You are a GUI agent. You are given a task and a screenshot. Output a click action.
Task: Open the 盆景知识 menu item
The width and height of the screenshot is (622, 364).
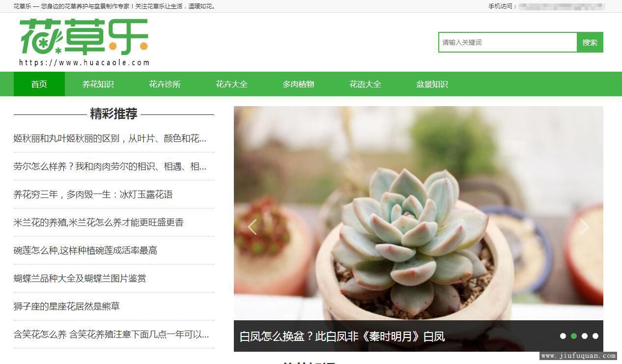[x=432, y=84]
